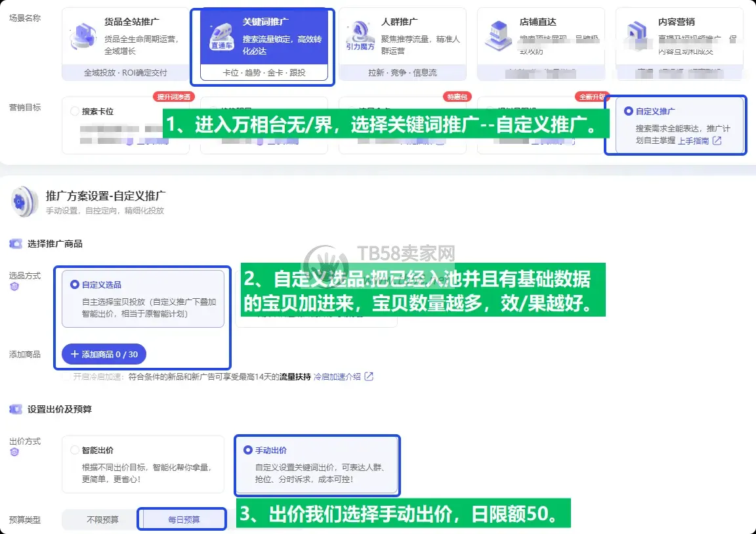Click the 店铺直达 storefront icon

pyautogui.click(x=499, y=36)
